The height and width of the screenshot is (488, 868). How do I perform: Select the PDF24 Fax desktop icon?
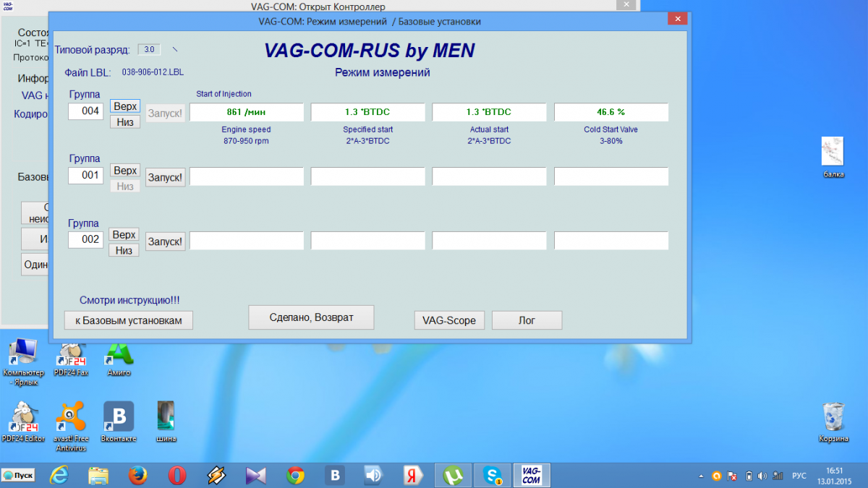point(70,358)
